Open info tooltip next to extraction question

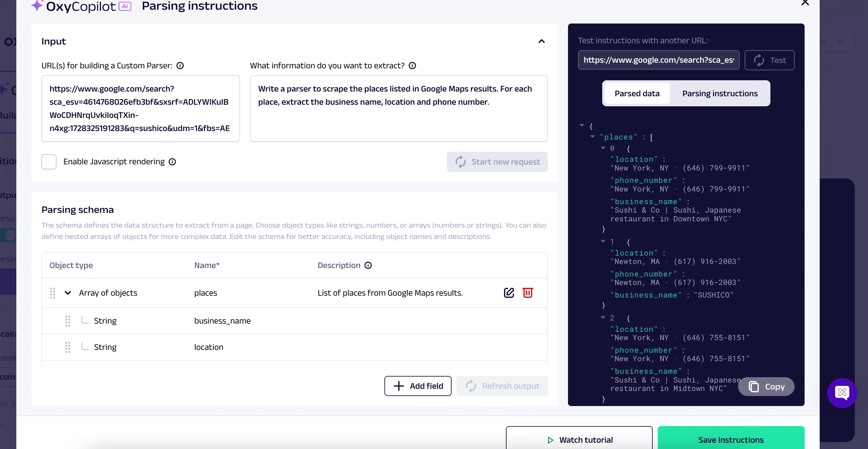[412, 66]
